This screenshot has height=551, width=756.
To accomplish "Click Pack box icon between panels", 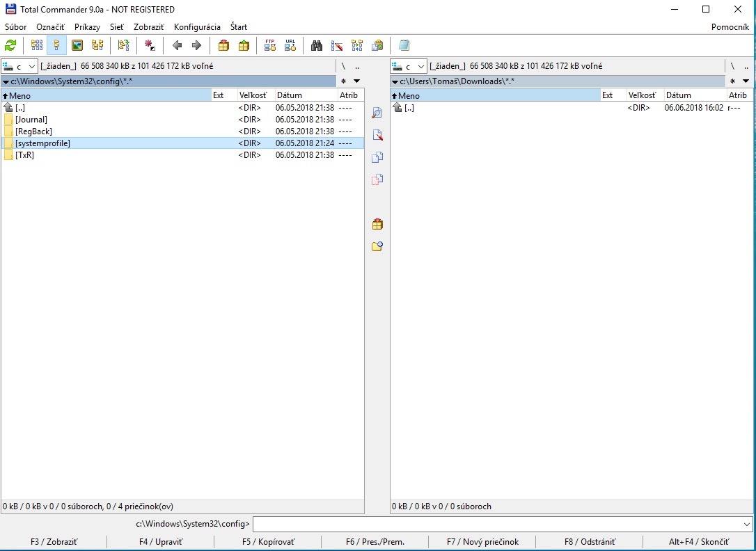I will pyautogui.click(x=377, y=224).
